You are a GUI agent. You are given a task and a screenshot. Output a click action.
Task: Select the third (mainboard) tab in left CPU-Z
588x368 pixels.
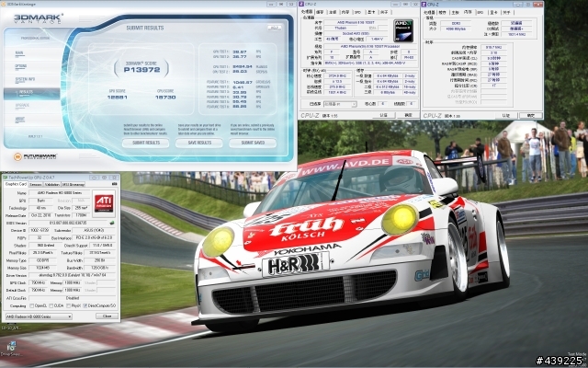click(333, 12)
